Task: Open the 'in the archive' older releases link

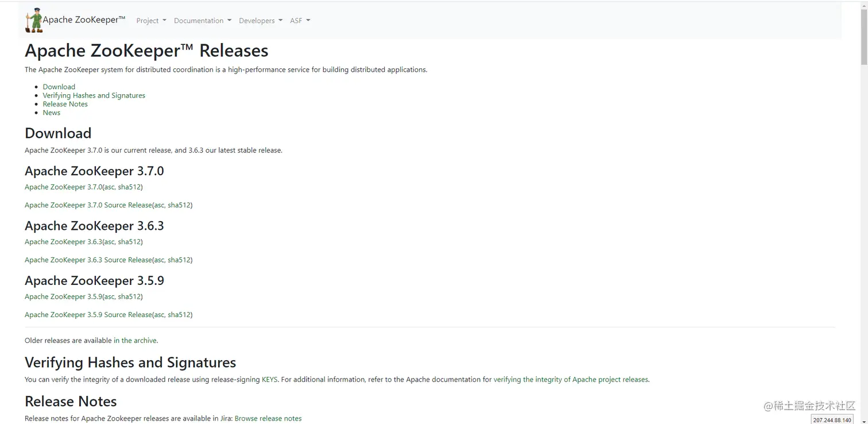Action: point(135,341)
